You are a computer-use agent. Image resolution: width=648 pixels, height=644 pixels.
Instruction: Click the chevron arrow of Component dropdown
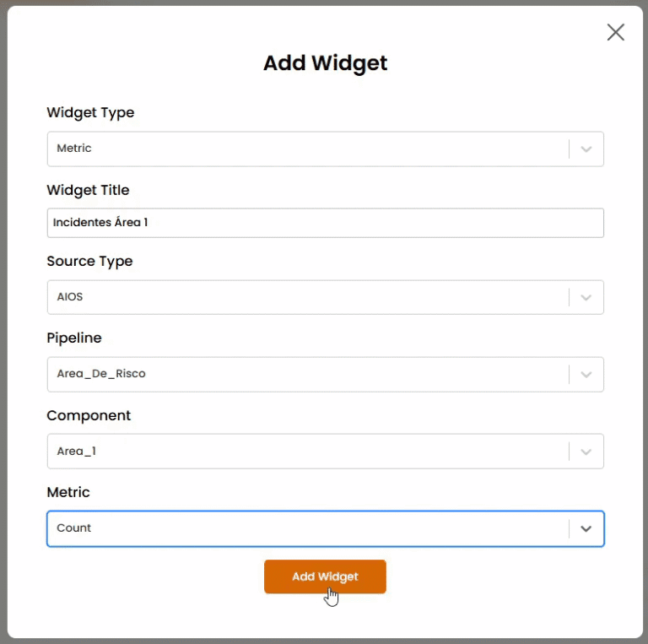click(x=586, y=452)
